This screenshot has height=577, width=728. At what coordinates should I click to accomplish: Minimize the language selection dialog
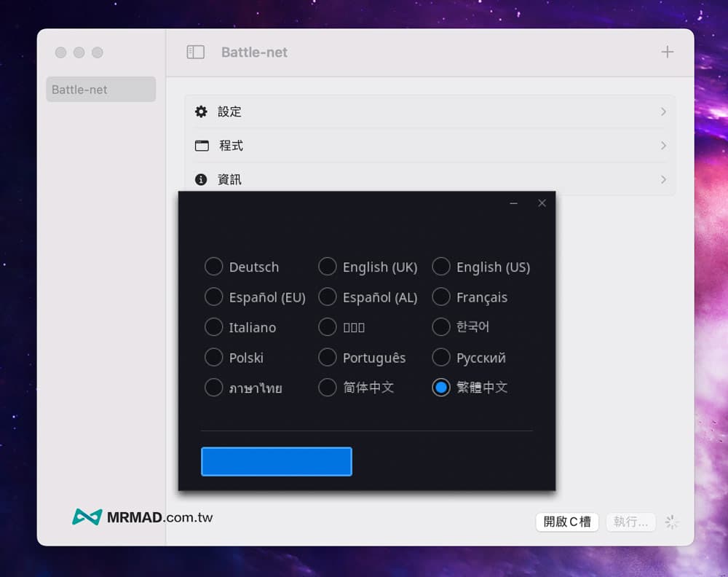point(514,203)
